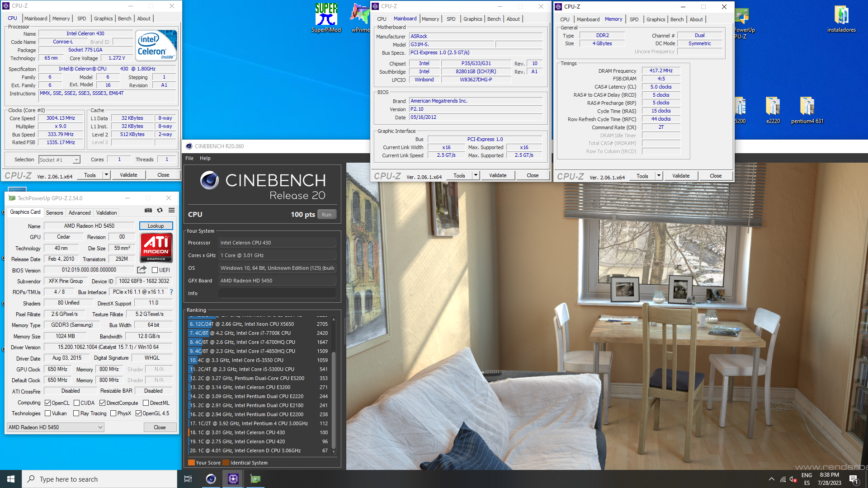Open Task View on the taskbar
Viewport: 868px width, 488px height.
pyautogui.click(x=188, y=479)
